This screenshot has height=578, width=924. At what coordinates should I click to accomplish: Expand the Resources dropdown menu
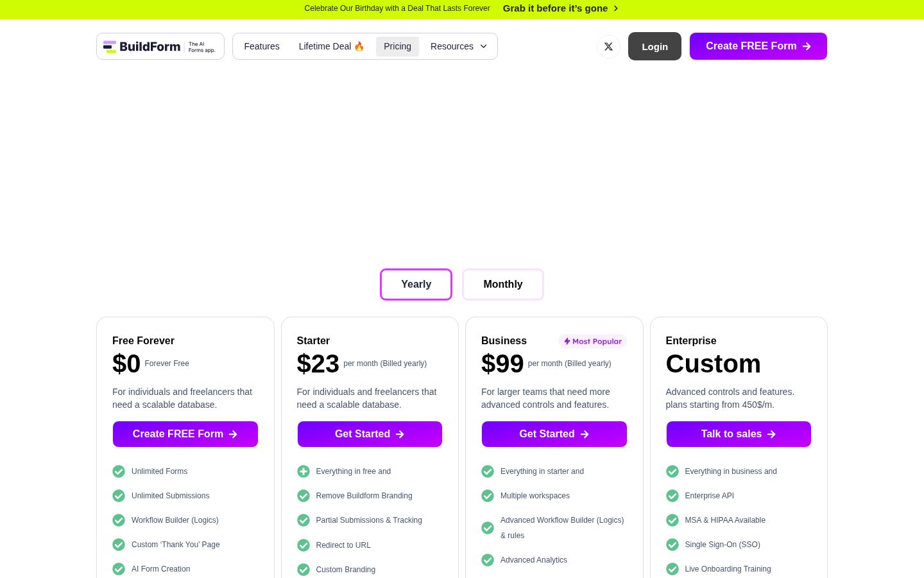[459, 46]
